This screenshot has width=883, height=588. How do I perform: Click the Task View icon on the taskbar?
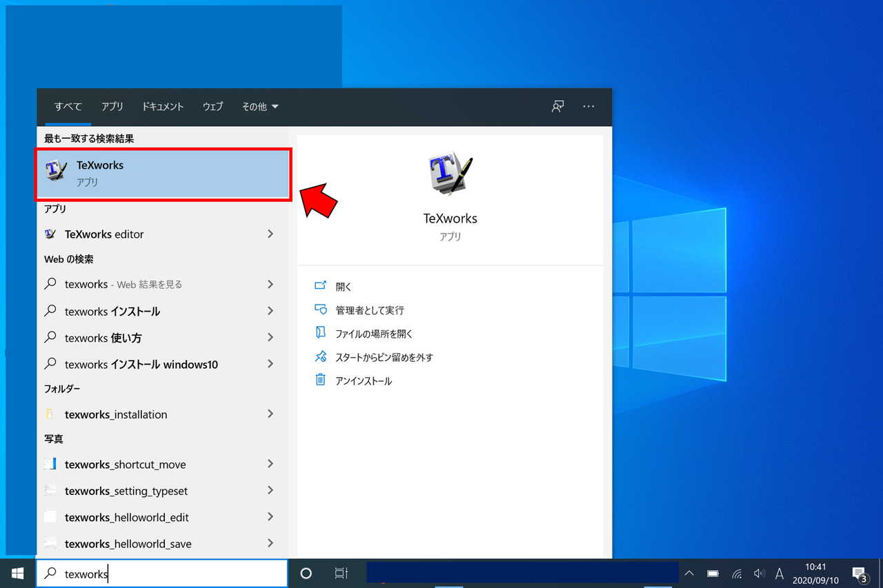(x=340, y=573)
